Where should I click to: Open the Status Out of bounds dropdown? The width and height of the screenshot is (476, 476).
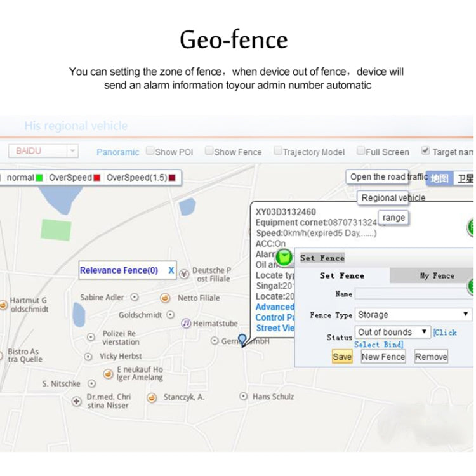(392, 332)
